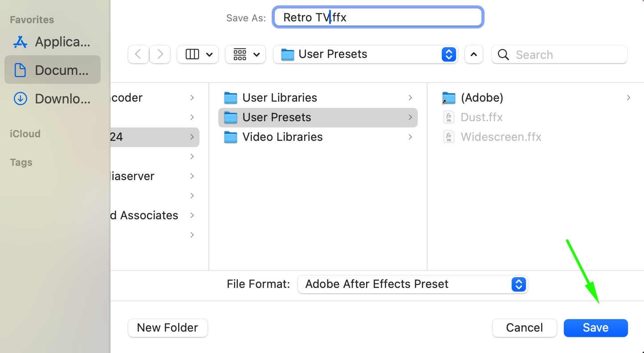This screenshot has height=353, width=644.
Task: Click the Save As filename field
Action: pos(378,17)
